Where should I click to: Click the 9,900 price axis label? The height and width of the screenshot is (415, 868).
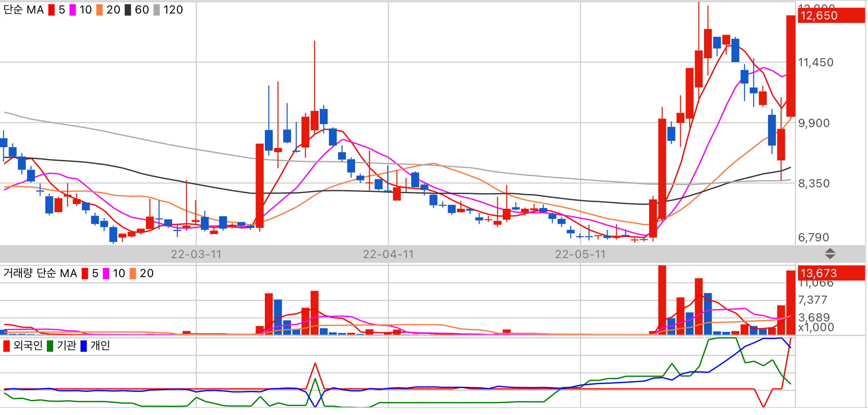point(814,123)
